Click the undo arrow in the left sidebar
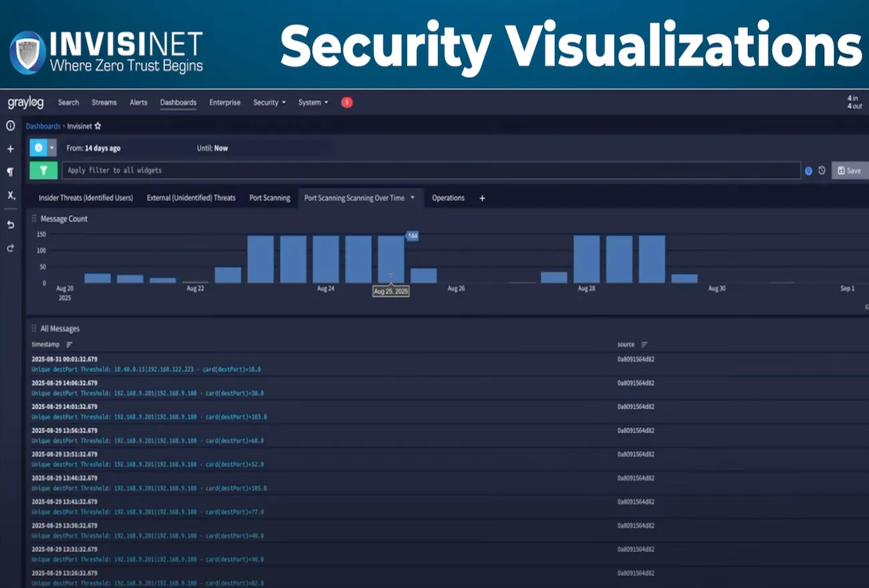 click(10, 225)
